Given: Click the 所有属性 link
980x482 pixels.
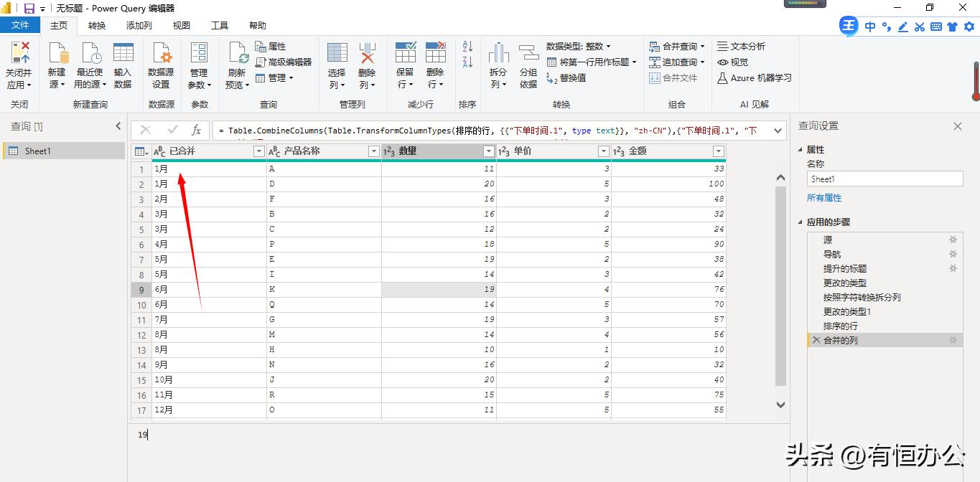Looking at the screenshot, I should click(824, 197).
